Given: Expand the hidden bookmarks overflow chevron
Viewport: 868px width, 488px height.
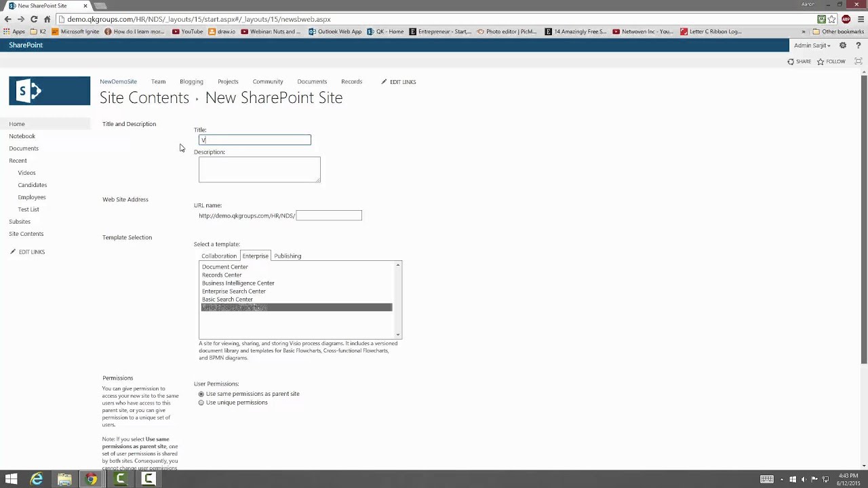Looking at the screenshot, I should pos(804,31).
